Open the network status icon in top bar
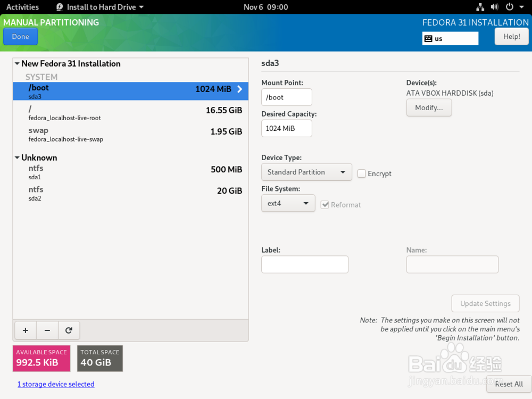Viewport: 532px width, 399px height. coord(480,7)
